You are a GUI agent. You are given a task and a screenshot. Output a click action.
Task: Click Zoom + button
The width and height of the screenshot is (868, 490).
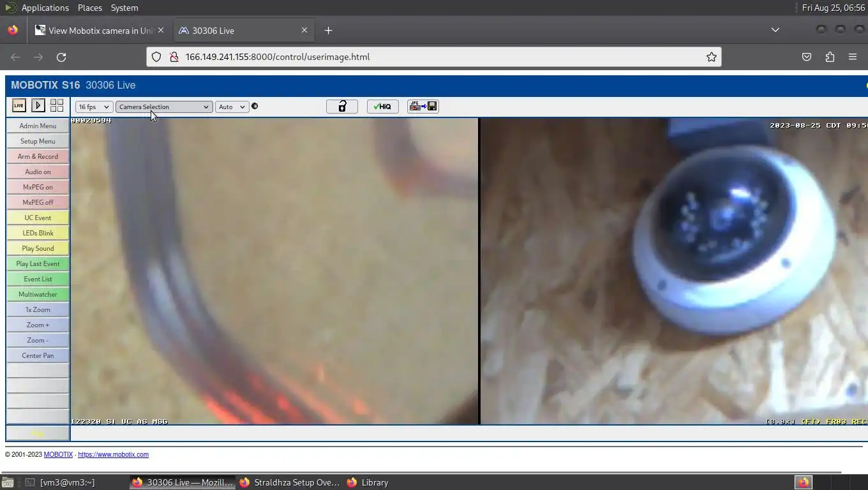click(x=38, y=325)
